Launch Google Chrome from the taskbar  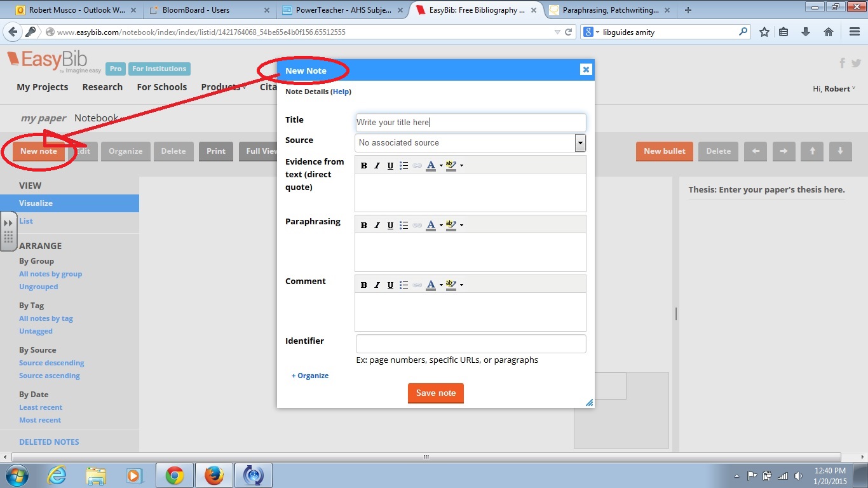click(174, 475)
